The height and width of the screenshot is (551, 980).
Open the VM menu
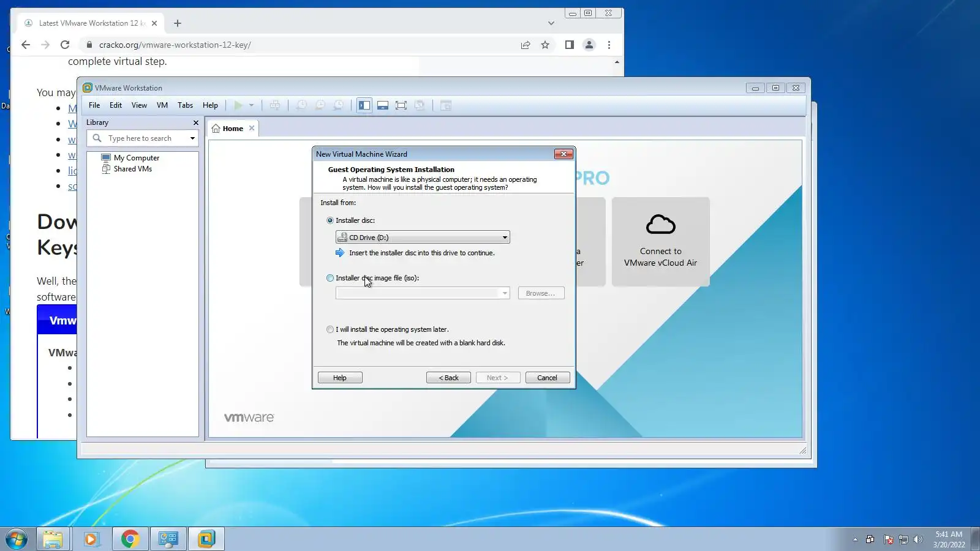(162, 105)
